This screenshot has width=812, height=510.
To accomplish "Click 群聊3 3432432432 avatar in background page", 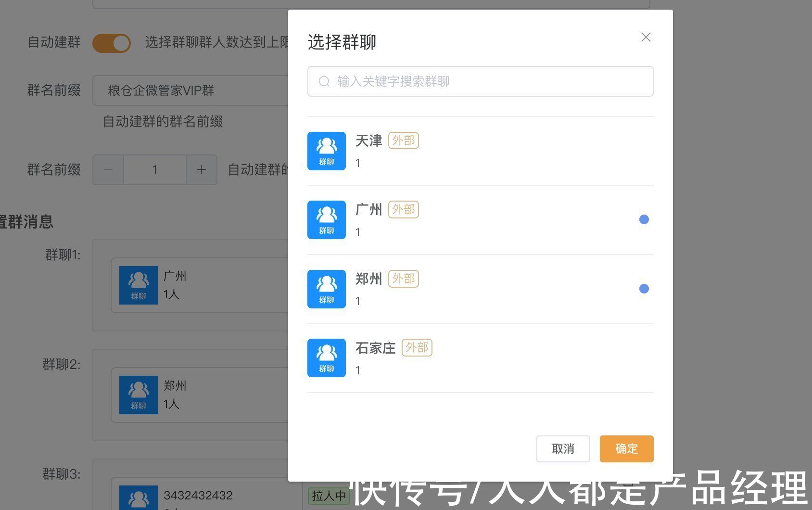I will [139, 497].
